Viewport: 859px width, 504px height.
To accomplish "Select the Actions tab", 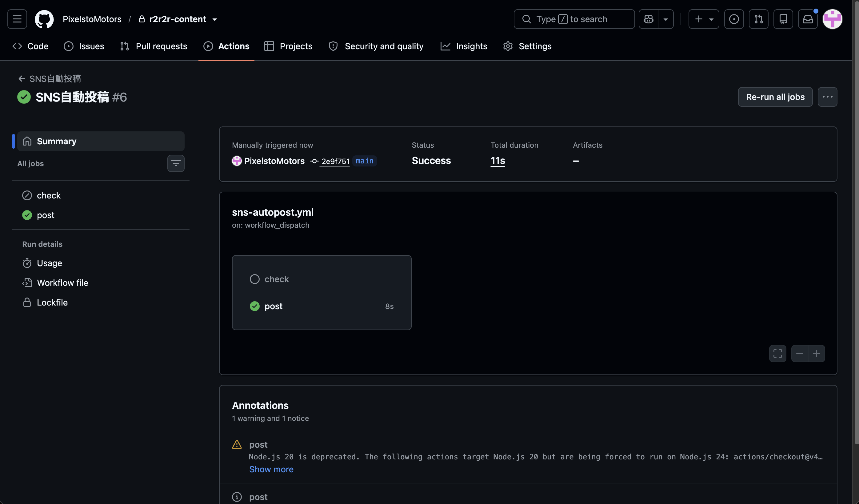I will [x=226, y=46].
